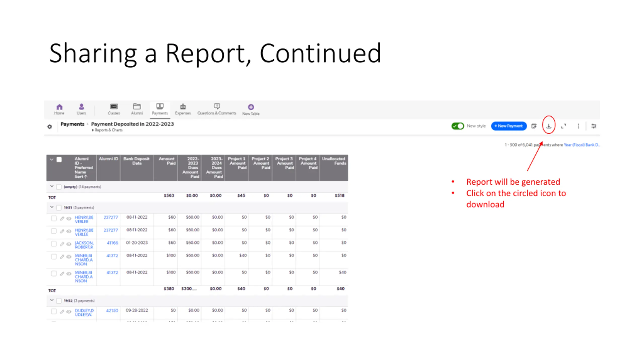Open Alumni ID 41166 link
The image size is (644, 362).
tap(112, 243)
